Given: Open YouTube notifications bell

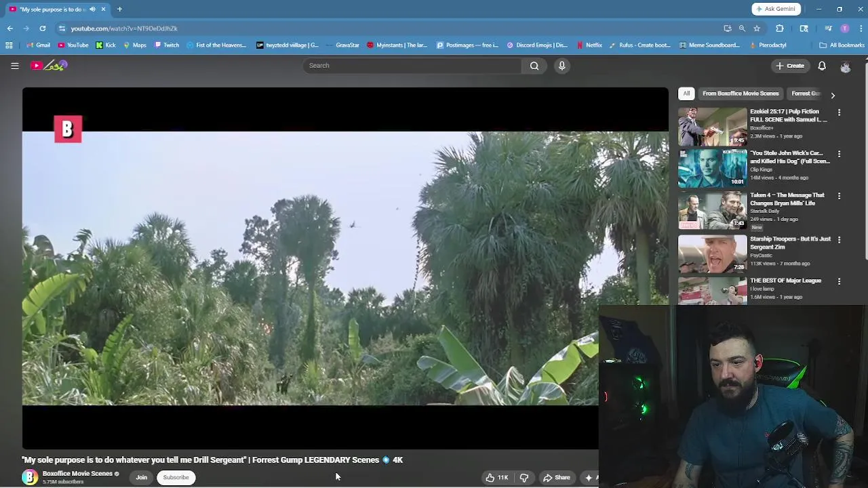Looking at the screenshot, I should [822, 66].
